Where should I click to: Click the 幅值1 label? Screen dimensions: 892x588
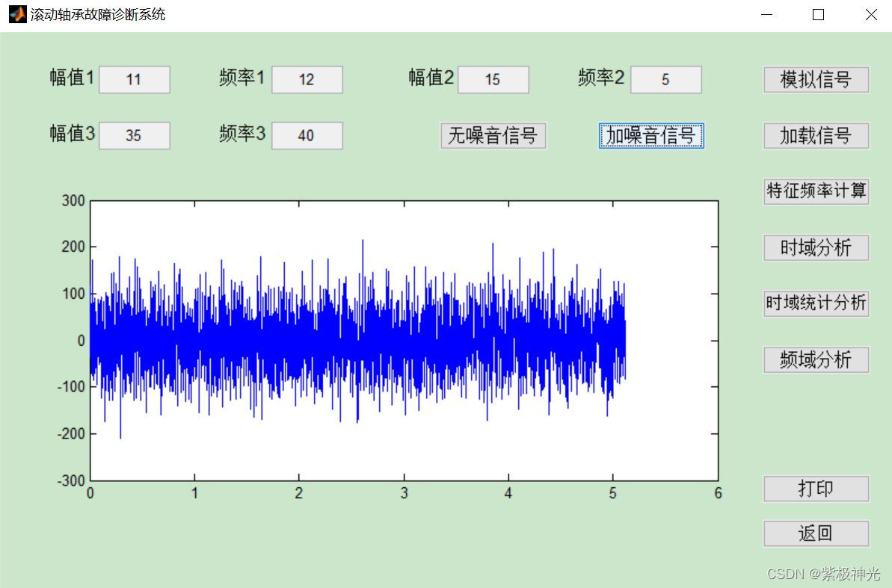click(73, 78)
